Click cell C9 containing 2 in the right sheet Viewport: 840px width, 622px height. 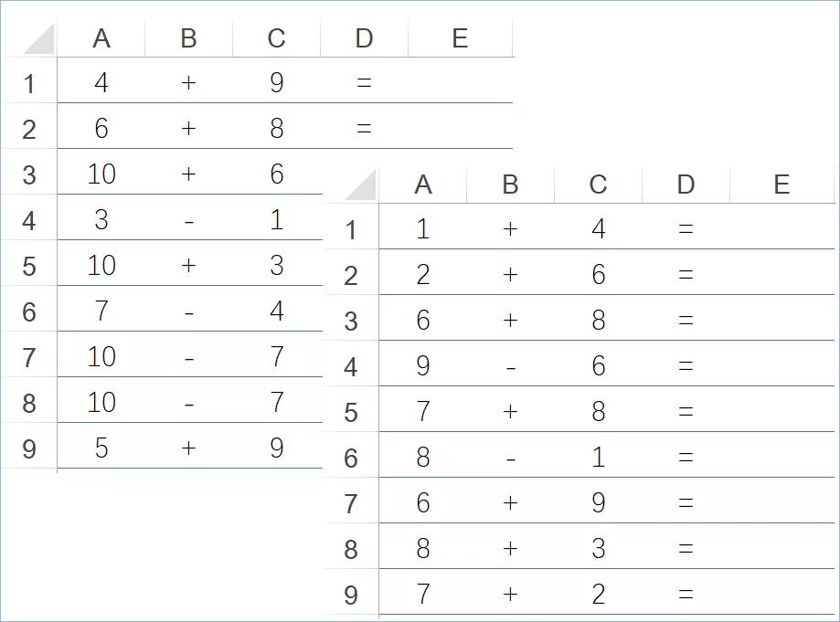tap(598, 594)
